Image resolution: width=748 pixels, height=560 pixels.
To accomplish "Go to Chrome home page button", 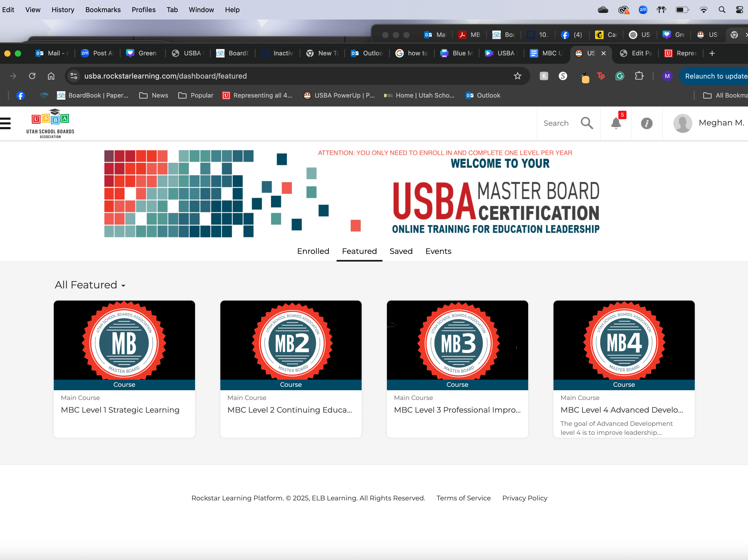I will 51,76.
